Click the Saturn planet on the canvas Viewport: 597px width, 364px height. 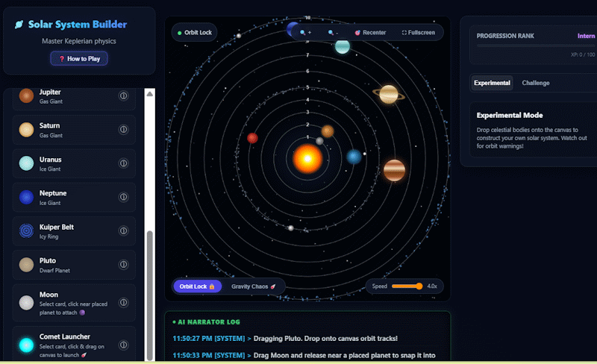coord(389,94)
